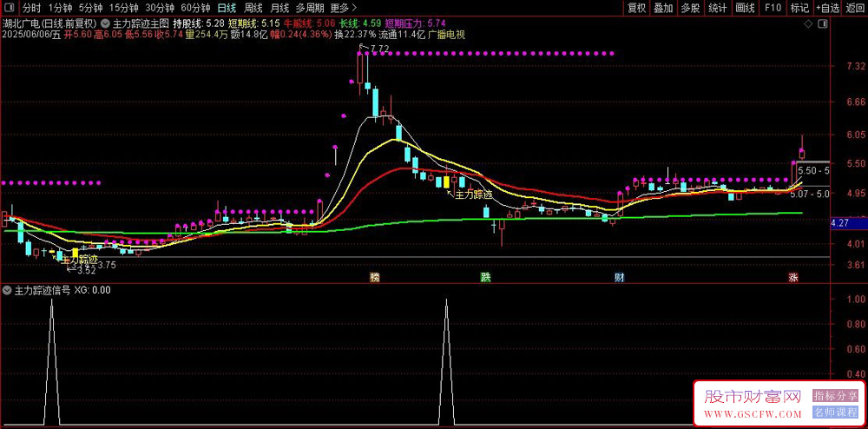Image resolution: width=868 pixels, height=429 pixels.
Task: Click the 2025/06/06/五 date text
Action: [x=31, y=35]
